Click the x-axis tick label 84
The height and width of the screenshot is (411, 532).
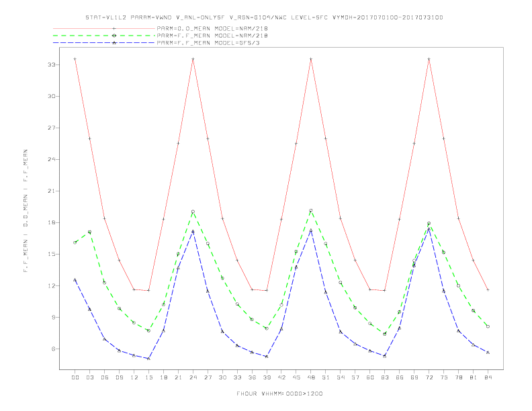(488, 377)
